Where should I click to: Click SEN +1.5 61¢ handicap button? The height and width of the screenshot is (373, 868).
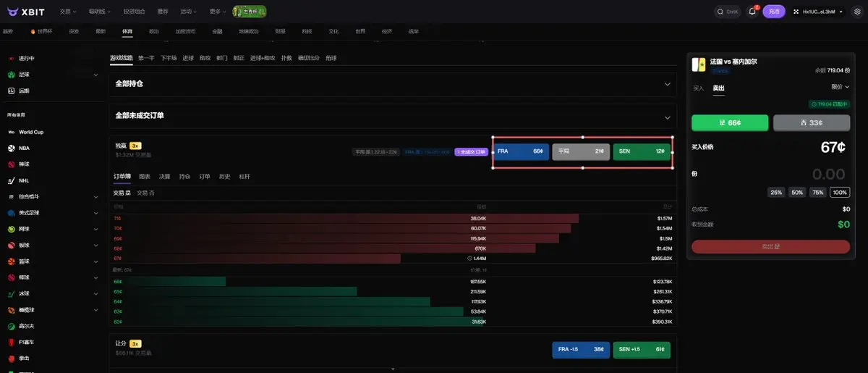[642, 350]
